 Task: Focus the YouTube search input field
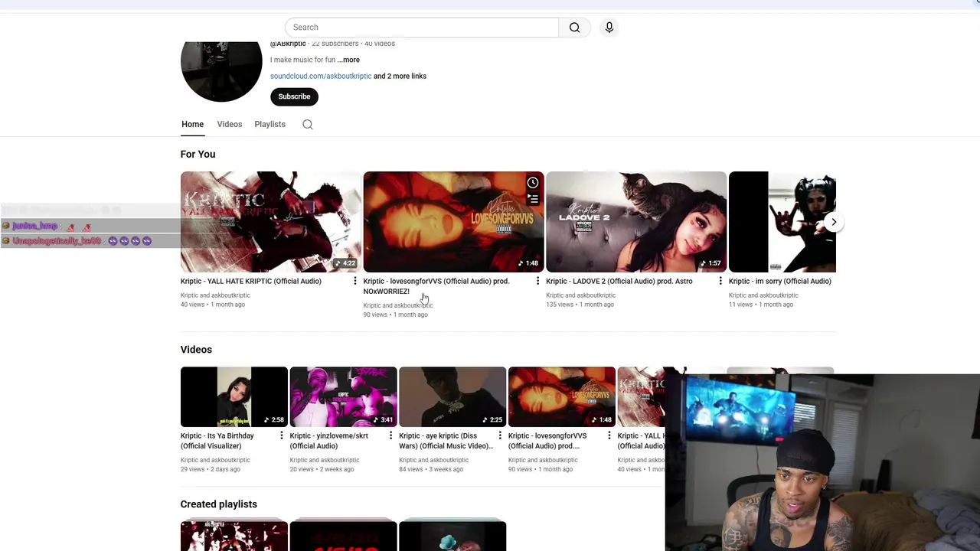(422, 28)
